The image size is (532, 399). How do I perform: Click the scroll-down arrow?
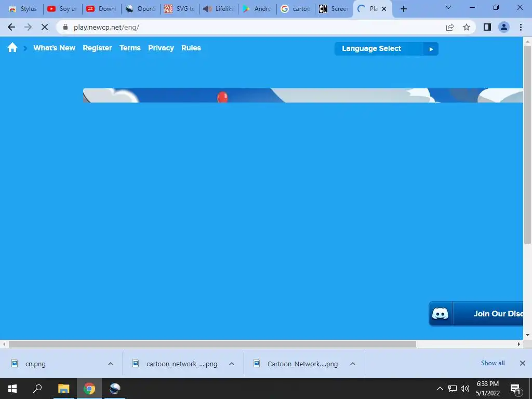click(527, 335)
